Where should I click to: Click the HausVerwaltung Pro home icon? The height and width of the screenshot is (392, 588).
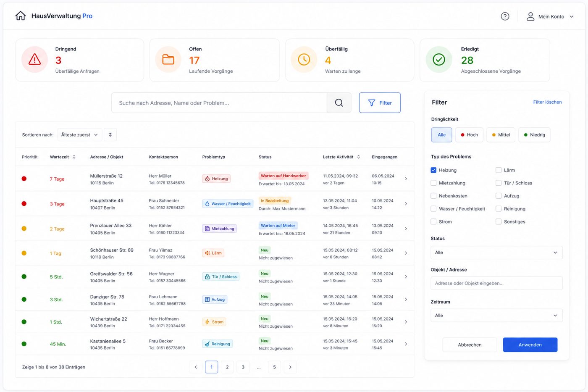tap(21, 16)
